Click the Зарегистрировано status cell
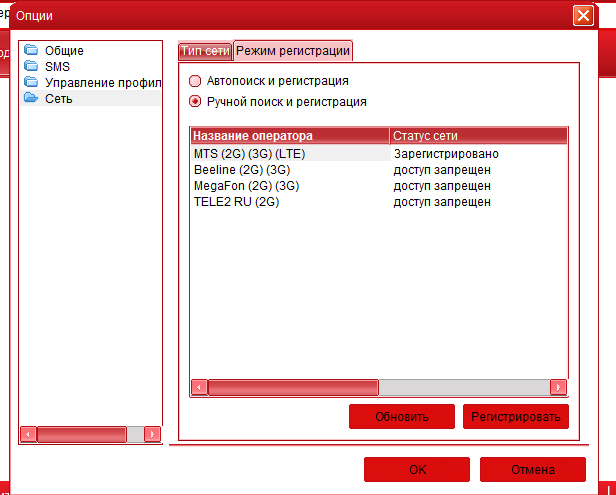The image size is (616, 495). [x=446, y=154]
